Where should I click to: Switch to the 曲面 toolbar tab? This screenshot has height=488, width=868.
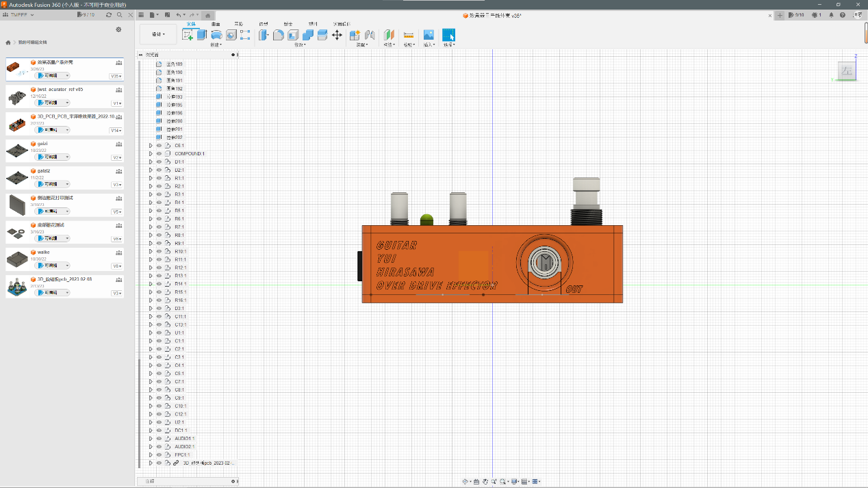(x=216, y=24)
